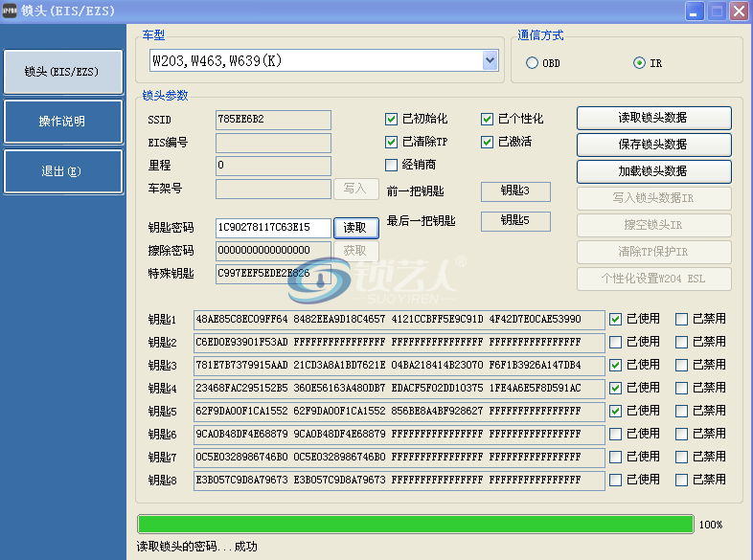The height and width of the screenshot is (560, 753).
Task: Check 已使用 for 钥匙7
Action: click(615, 457)
